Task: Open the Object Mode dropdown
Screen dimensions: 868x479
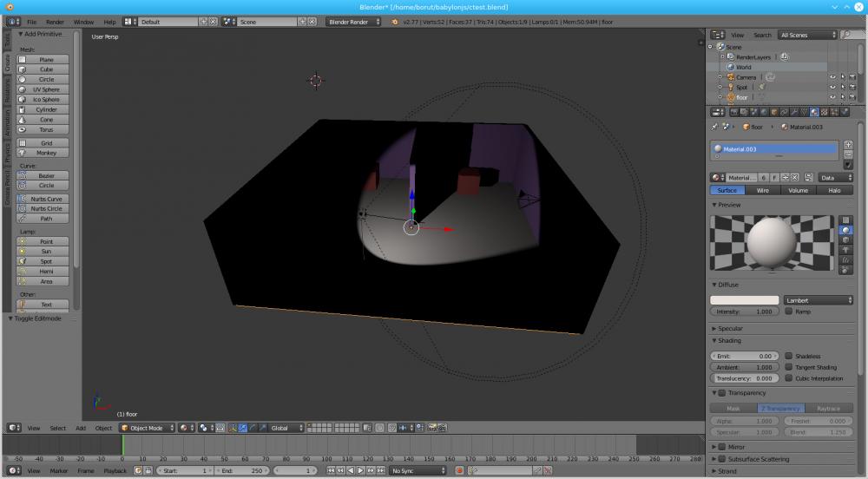Action: (x=148, y=428)
